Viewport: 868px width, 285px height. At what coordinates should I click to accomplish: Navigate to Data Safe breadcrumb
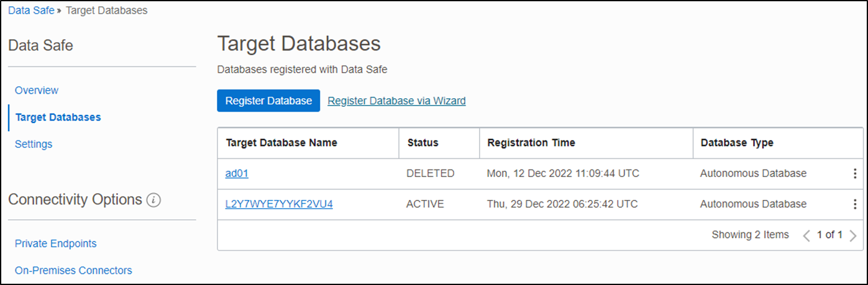click(31, 11)
